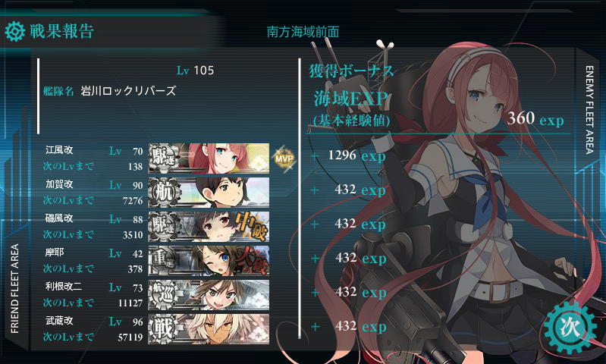Image resolution: width=606 pixels, height=364 pixels.
Task: Select 江風改 portrait banner
Action: click(x=209, y=158)
